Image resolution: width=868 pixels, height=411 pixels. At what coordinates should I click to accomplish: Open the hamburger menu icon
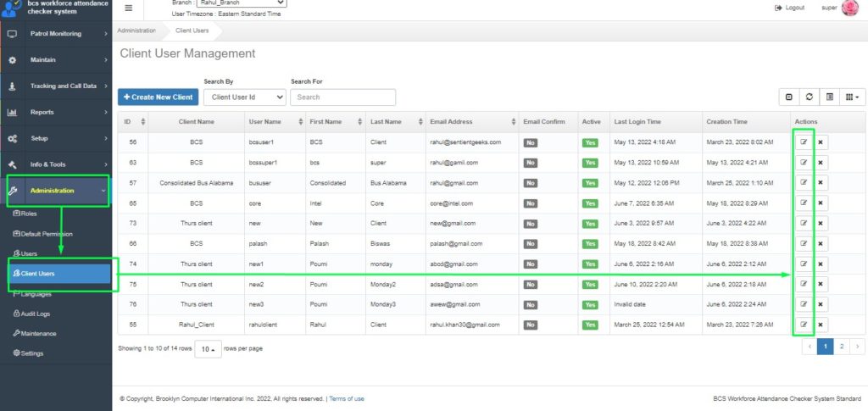tap(128, 8)
